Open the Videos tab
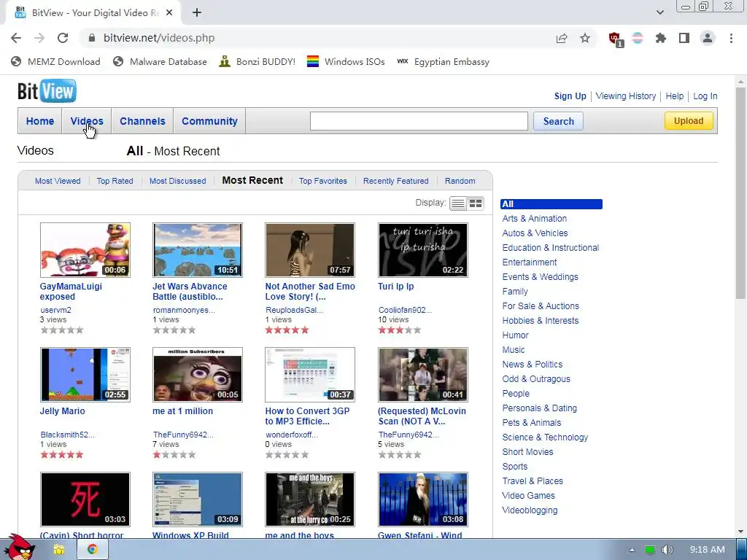Image resolution: width=747 pixels, height=560 pixels. pyautogui.click(x=87, y=121)
